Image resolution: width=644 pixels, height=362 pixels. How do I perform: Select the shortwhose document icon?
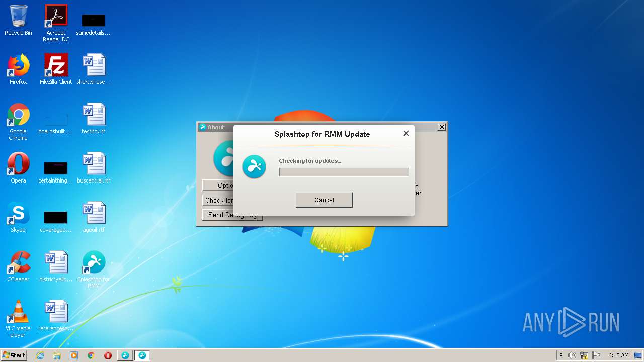click(94, 70)
